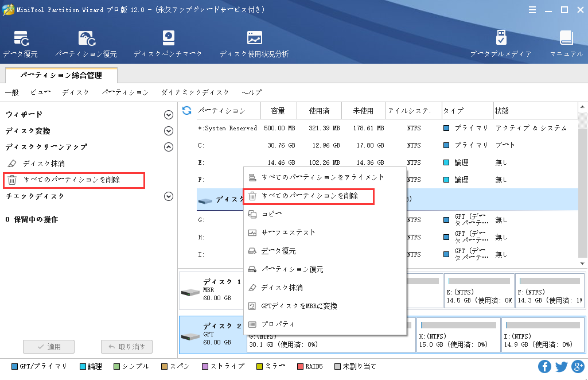This screenshot has width=588, height=380.
Task: Sort by the 状態 column header
Action: [x=536, y=111]
